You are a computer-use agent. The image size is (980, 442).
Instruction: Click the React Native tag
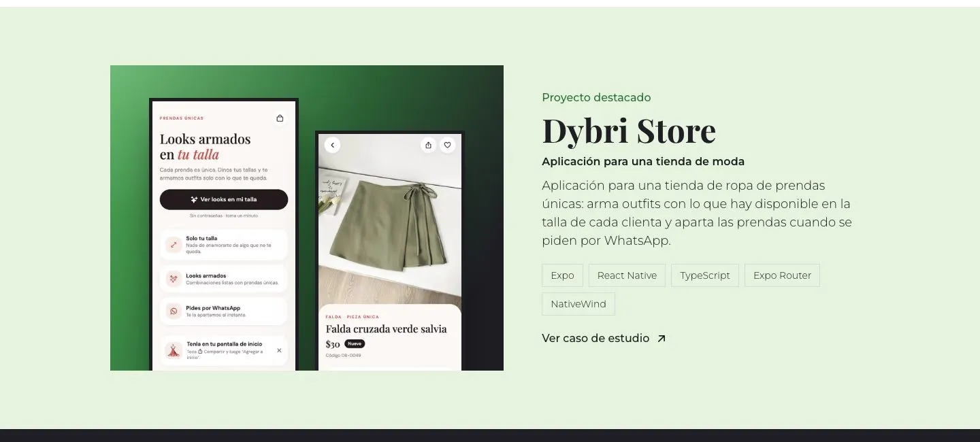click(627, 275)
